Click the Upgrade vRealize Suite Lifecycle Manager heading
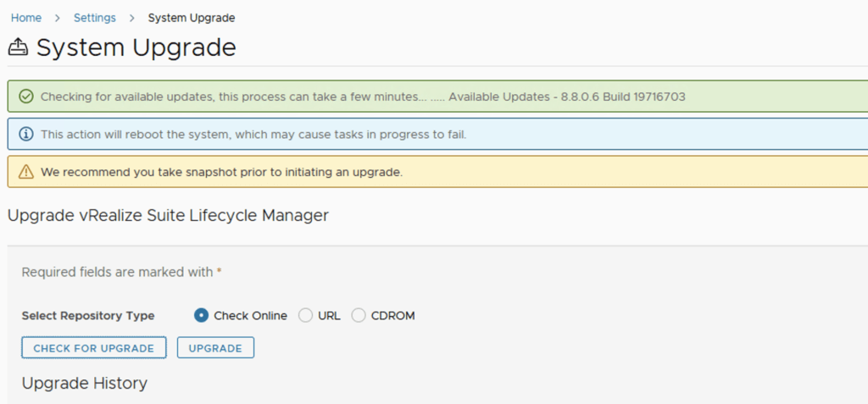The image size is (868, 404). pos(168,215)
